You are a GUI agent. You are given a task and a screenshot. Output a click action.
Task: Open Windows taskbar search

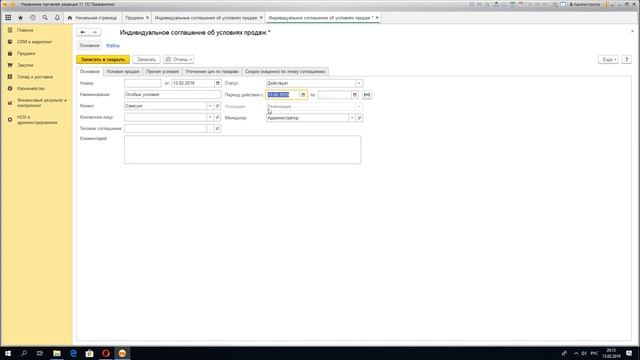[24, 353]
